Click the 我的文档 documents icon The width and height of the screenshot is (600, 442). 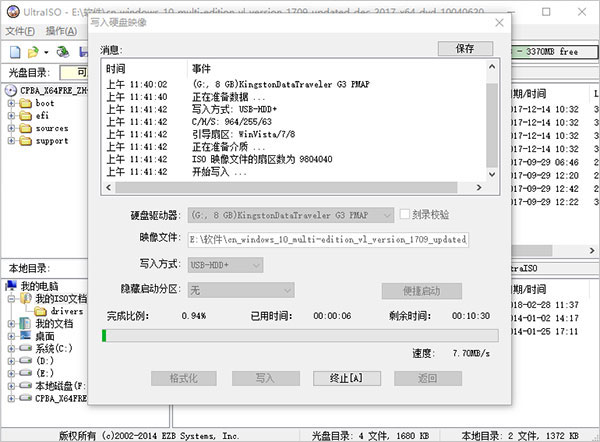(25, 323)
